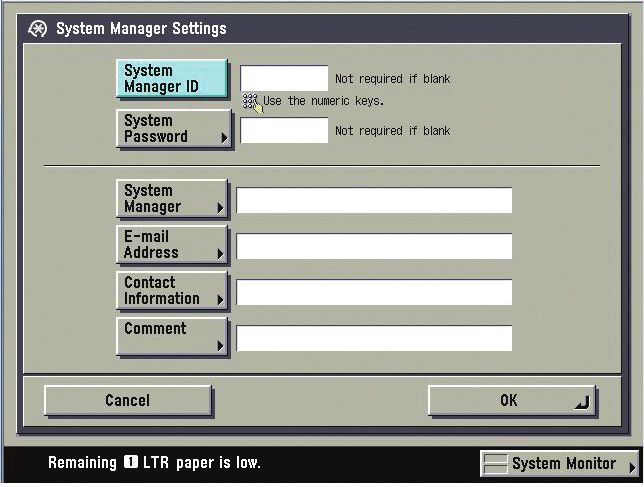Click the System Manager name text field
644x487 pixels.
point(374,200)
